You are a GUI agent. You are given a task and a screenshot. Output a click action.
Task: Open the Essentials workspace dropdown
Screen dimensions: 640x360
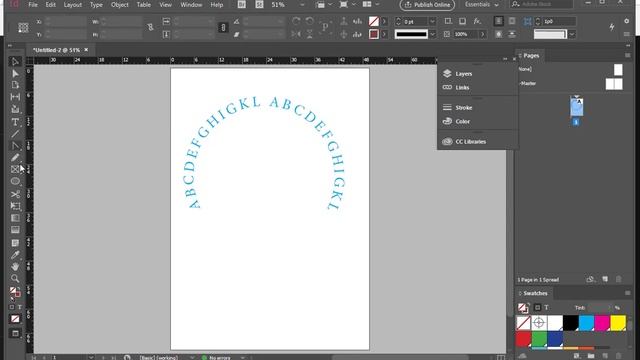pos(482,5)
